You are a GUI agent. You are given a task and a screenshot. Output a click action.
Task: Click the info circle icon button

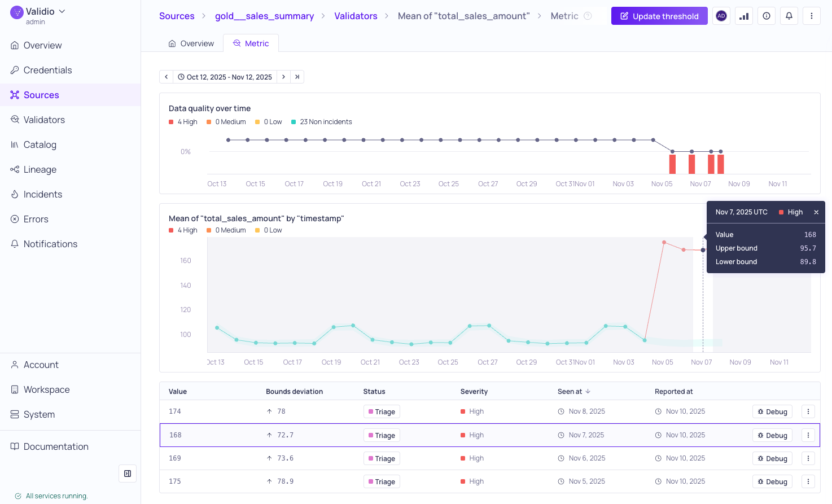pos(767,16)
